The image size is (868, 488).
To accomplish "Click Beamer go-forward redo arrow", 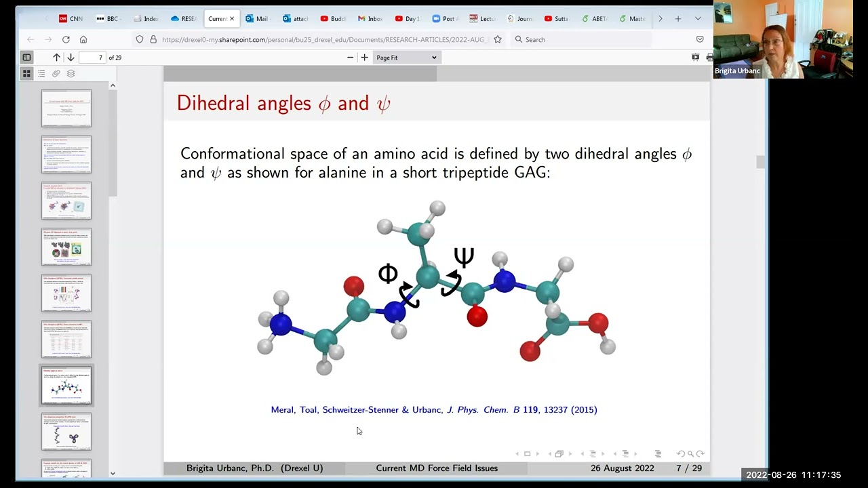I will (700, 453).
